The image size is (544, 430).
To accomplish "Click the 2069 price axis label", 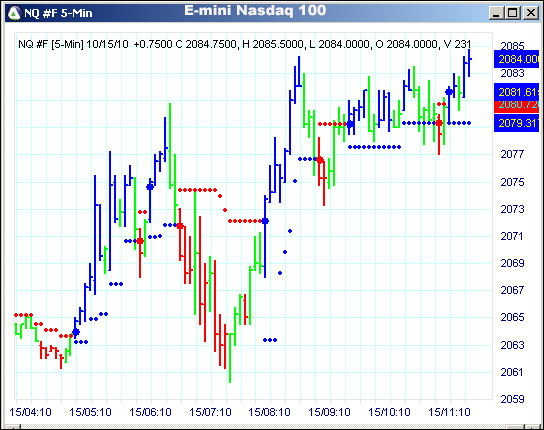I will (x=512, y=263).
